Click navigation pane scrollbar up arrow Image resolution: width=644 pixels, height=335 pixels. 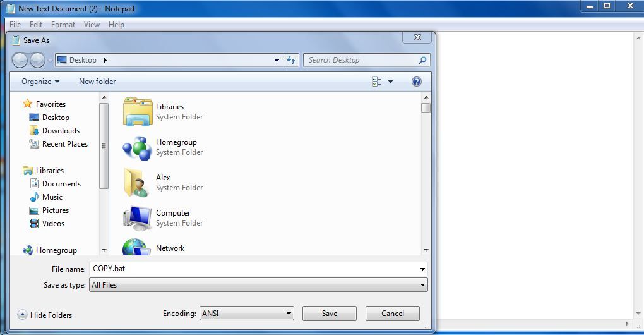click(x=104, y=97)
